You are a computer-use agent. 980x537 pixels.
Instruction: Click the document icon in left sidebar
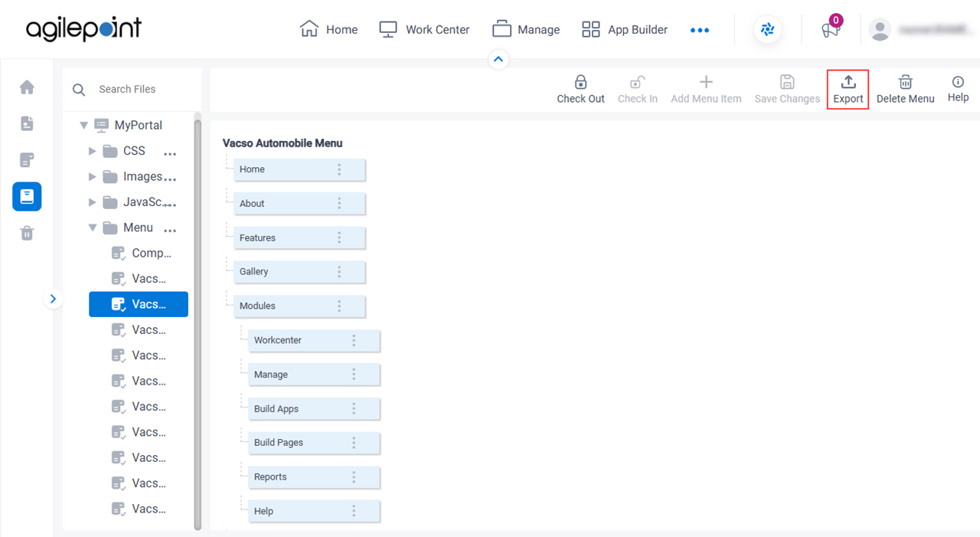point(27,123)
